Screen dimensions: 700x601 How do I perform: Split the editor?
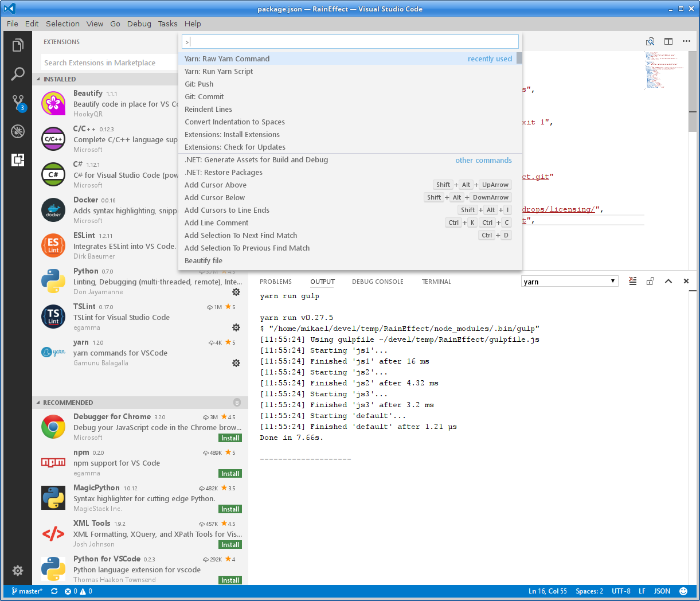coord(668,41)
